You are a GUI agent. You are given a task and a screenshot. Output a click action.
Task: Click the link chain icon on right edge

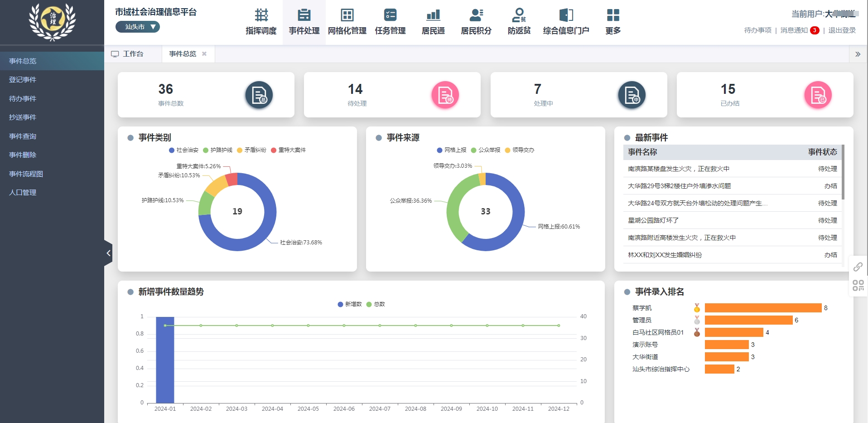tap(858, 267)
